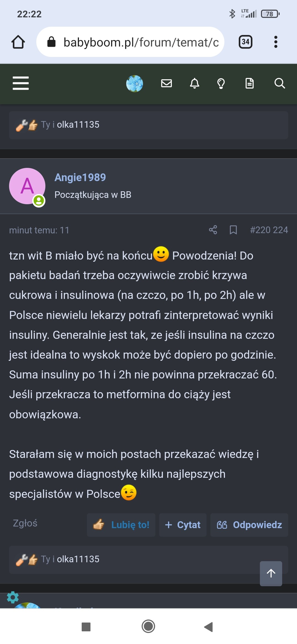Open browser three-dot menu
The image size is (297, 644).
coord(276,42)
